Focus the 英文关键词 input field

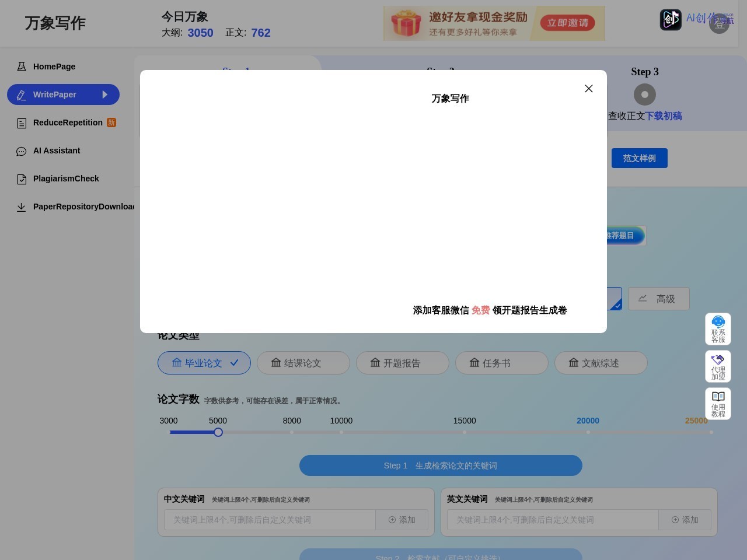pyautogui.click(x=553, y=520)
